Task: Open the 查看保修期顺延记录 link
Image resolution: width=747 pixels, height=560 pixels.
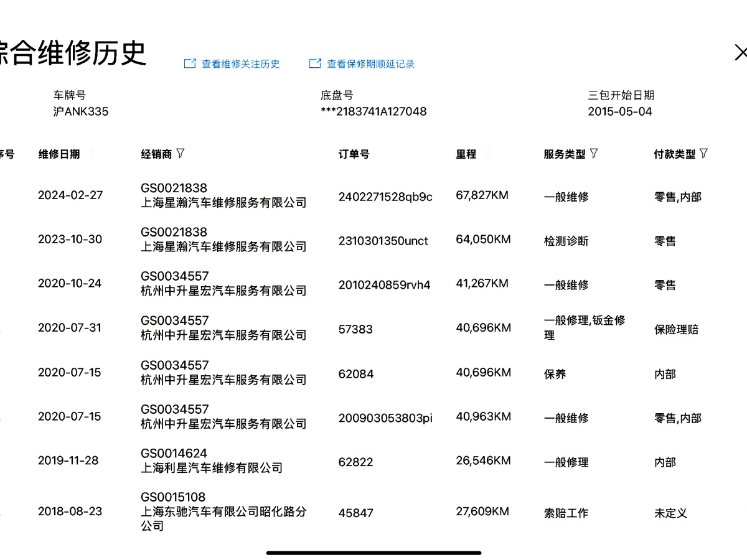Action: click(x=362, y=63)
